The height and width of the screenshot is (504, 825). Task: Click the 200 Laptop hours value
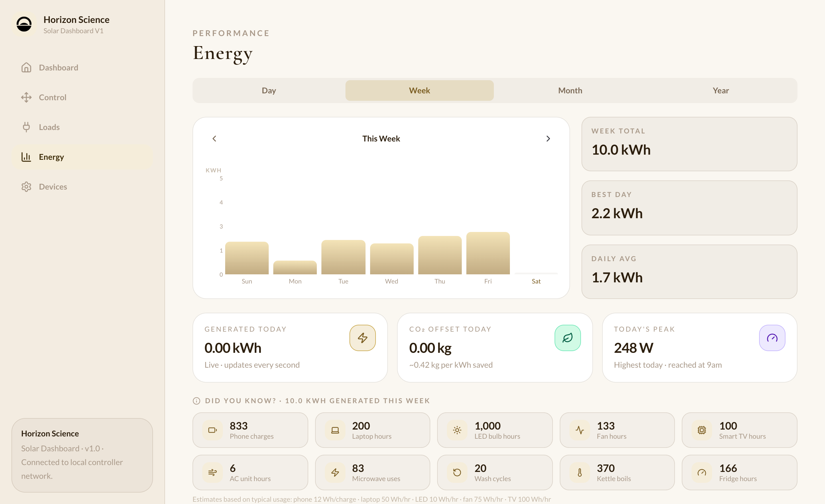click(x=361, y=426)
